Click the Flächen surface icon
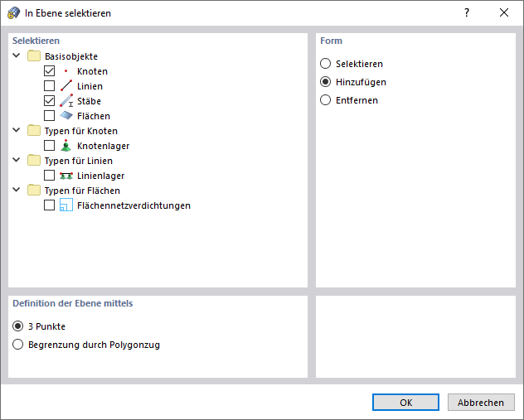This screenshot has width=524, height=420. point(66,115)
